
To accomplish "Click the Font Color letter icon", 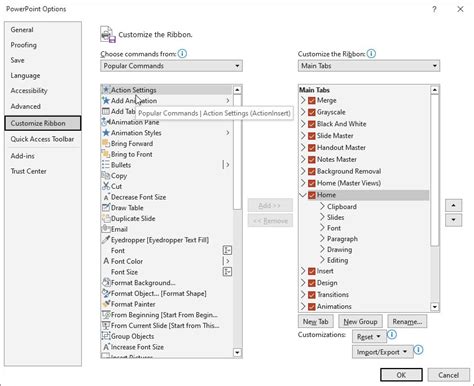I will point(106,261).
